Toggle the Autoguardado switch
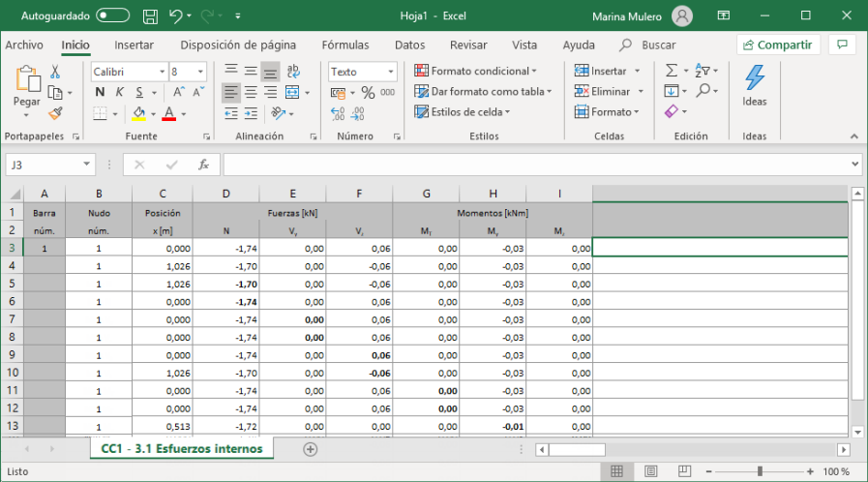Image resolution: width=868 pixels, height=482 pixels. pyautogui.click(x=112, y=15)
